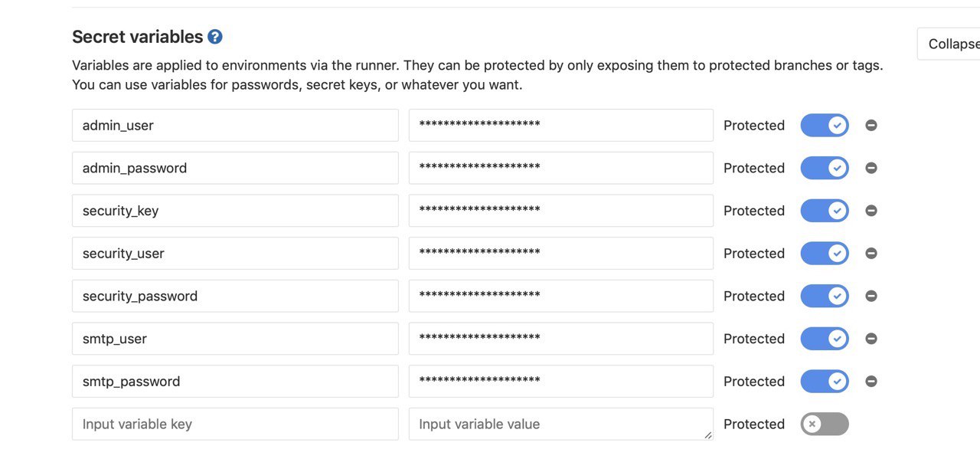
Task: Remove the smtp_user variable row
Action: [871, 339]
